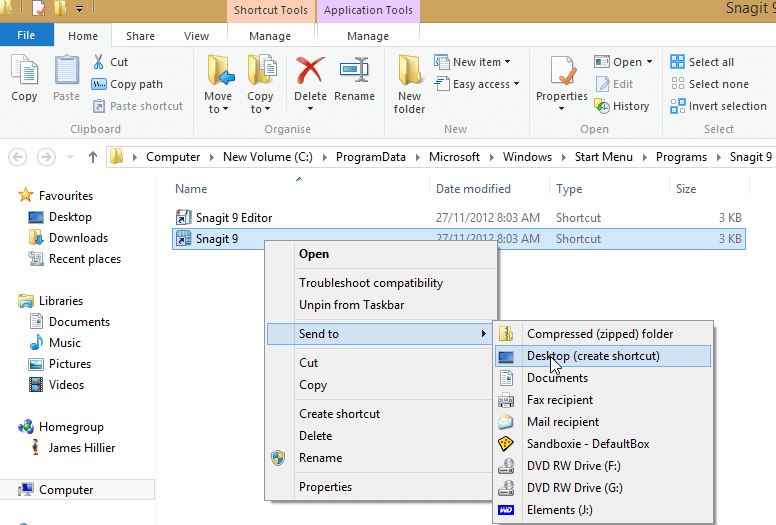Click the History ribbon button
This screenshot has height=525, width=776.
click(x=622, y=106)
